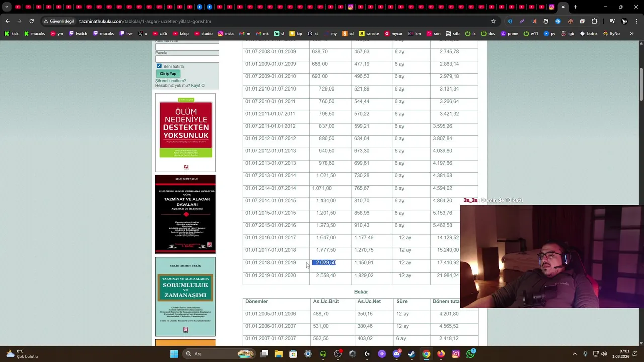Open the volume icon in system tray
644x362 pixels.
tap(604, 354)
